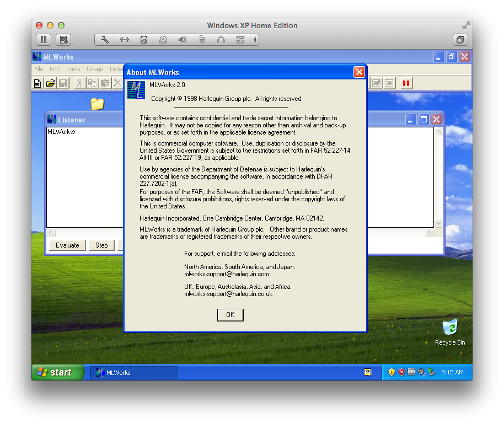Click the VM sound speaker icon
Viewport: 504px width, 424px height.
click(182, 40)
